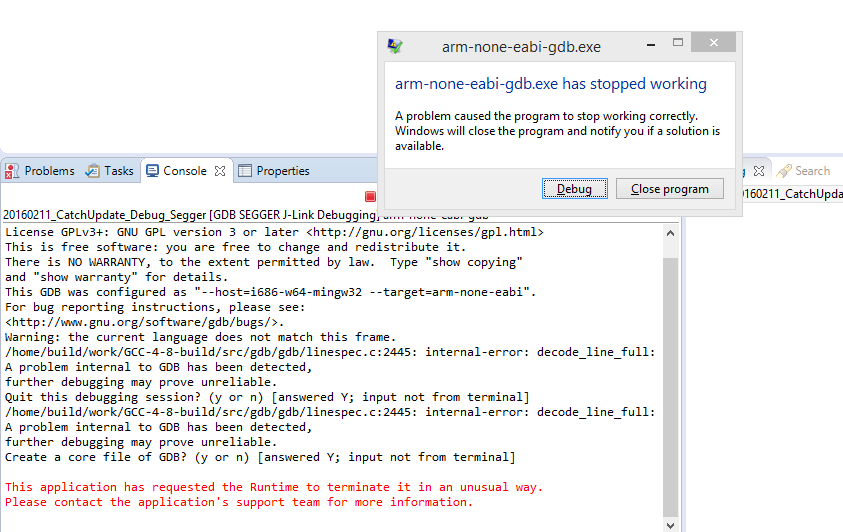This screenshot has height=532, width=843.
Task: Click console scrollbar down arrow
Action: (670, 525)
